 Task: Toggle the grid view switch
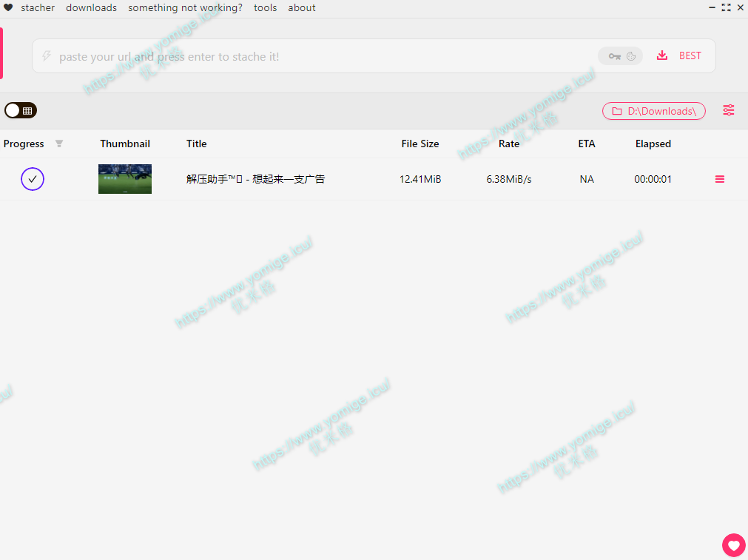tap(21, 110)
